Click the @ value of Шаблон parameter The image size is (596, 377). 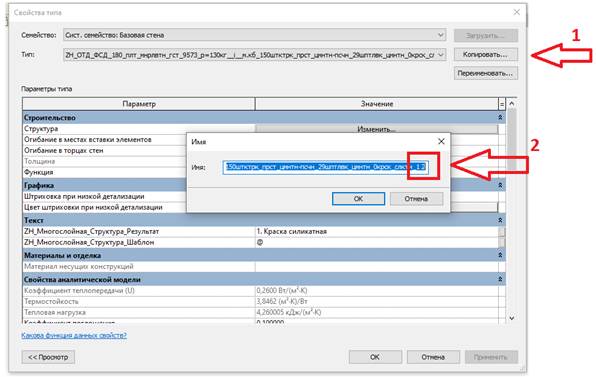point(260,242)
